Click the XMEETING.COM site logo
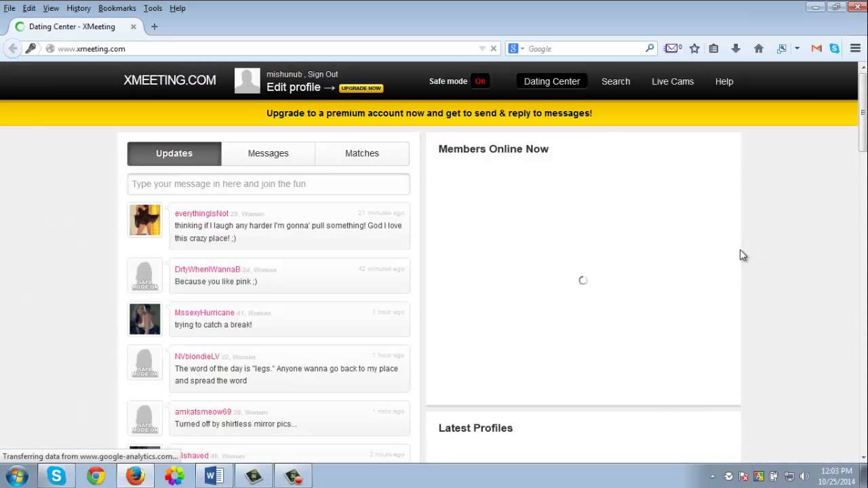The image size is (868, 488). click(170, 80)
